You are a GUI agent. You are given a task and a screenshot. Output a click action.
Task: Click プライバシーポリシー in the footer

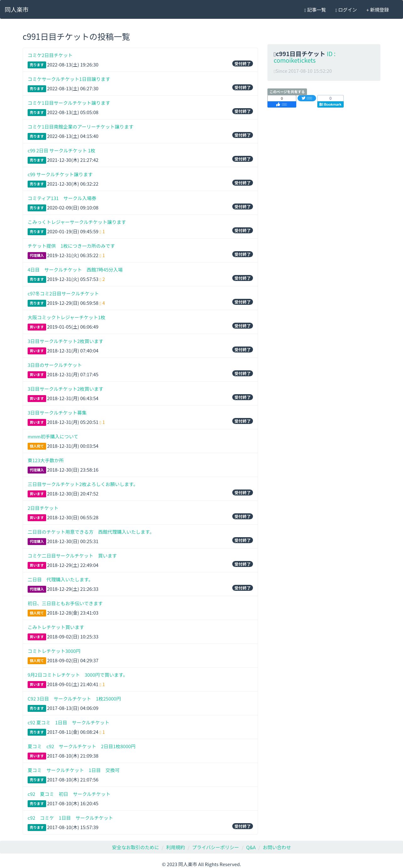tap(216, 847)
